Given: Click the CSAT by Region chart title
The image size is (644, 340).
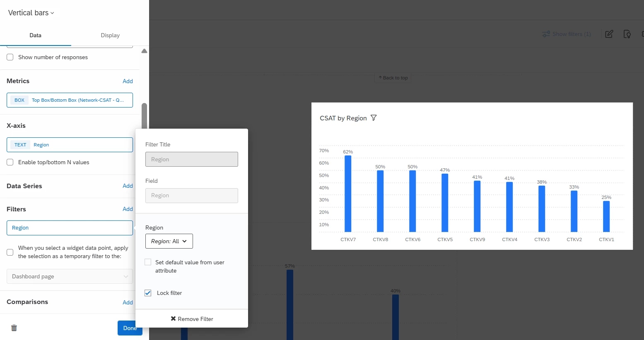Looking at the screenshot, I should tap(343, 118).
